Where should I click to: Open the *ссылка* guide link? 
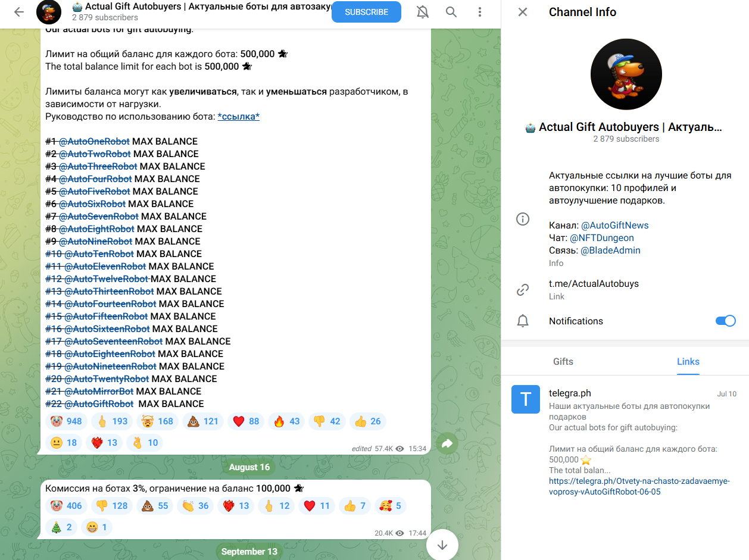(238, 117)
